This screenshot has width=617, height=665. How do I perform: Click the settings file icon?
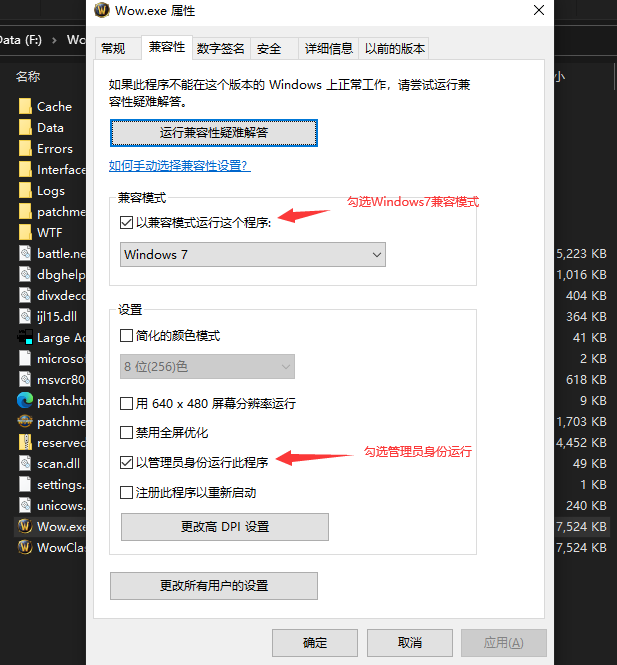[x=25, y=484]
